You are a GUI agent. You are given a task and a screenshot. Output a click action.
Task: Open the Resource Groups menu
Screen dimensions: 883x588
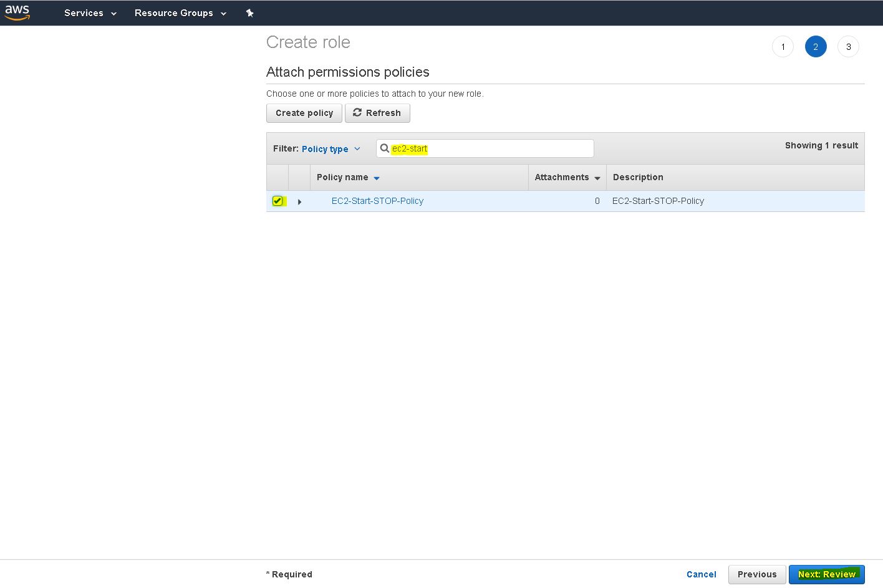click(180, 13)
